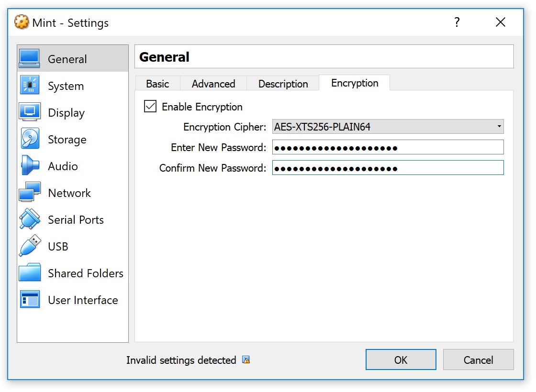Uncheck the Enable Encryption checkbox
Screen dimensions: 536x392
pos(150,107)
